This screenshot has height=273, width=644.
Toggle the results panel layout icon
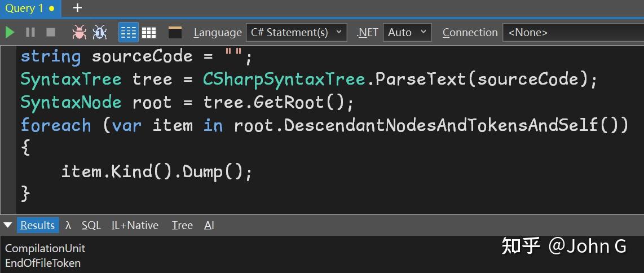point(175,32)
